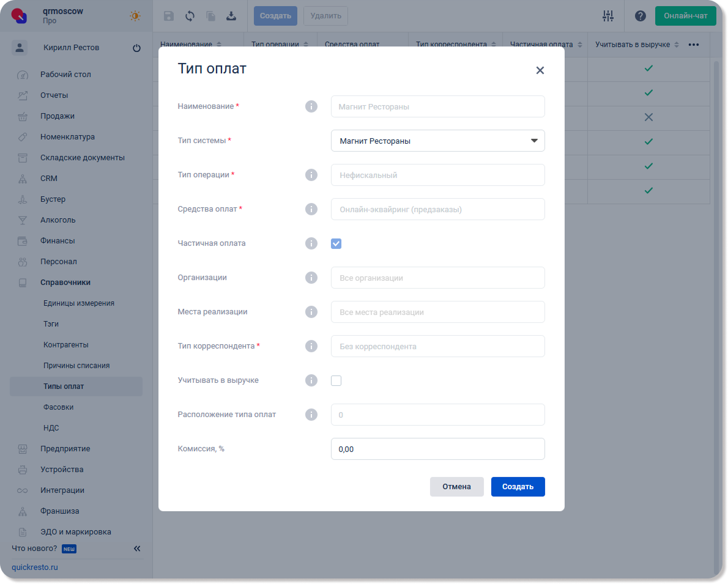
Task: Click the download icon in top toolbar
Action: (231, 16)
